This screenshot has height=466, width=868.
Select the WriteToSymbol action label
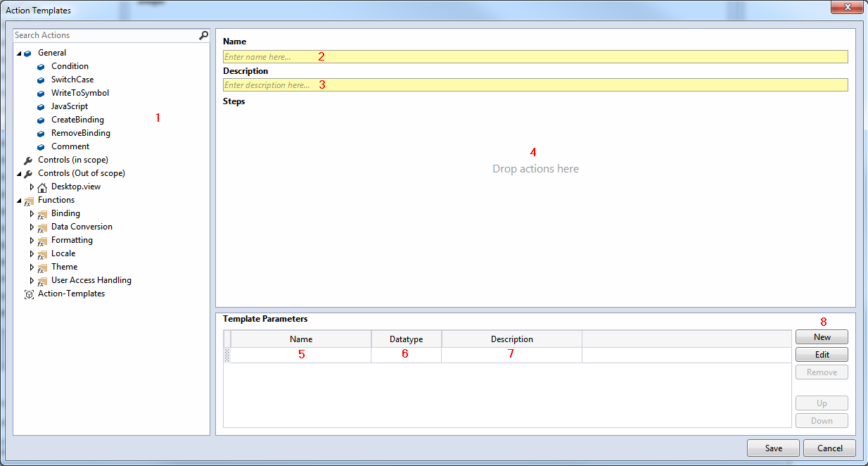pyautogui.click(x=80, y=93)
